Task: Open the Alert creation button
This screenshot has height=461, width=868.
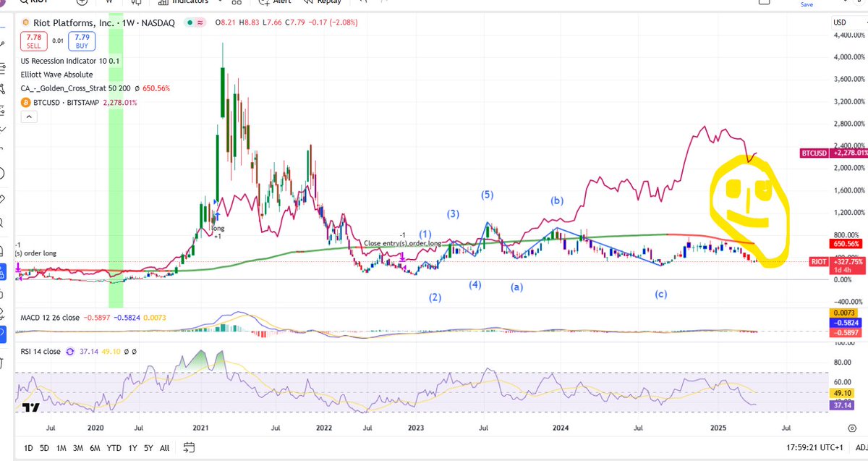Action: [x=273, y=2]
